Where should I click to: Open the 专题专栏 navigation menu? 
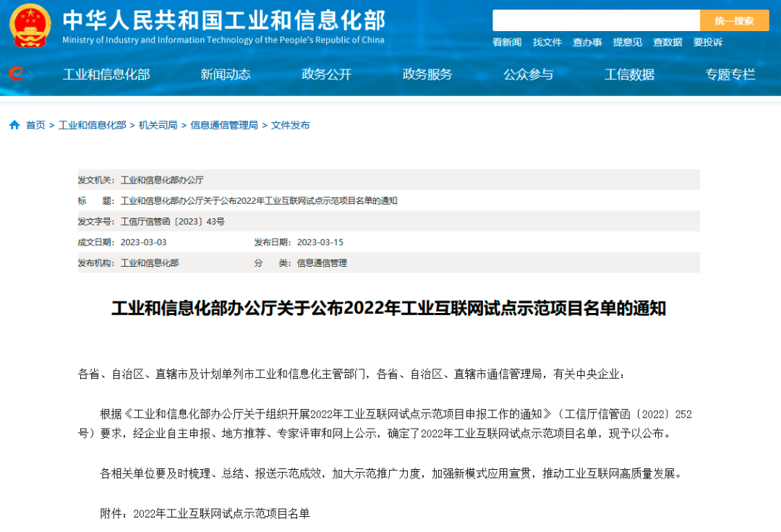click(730, 74)
